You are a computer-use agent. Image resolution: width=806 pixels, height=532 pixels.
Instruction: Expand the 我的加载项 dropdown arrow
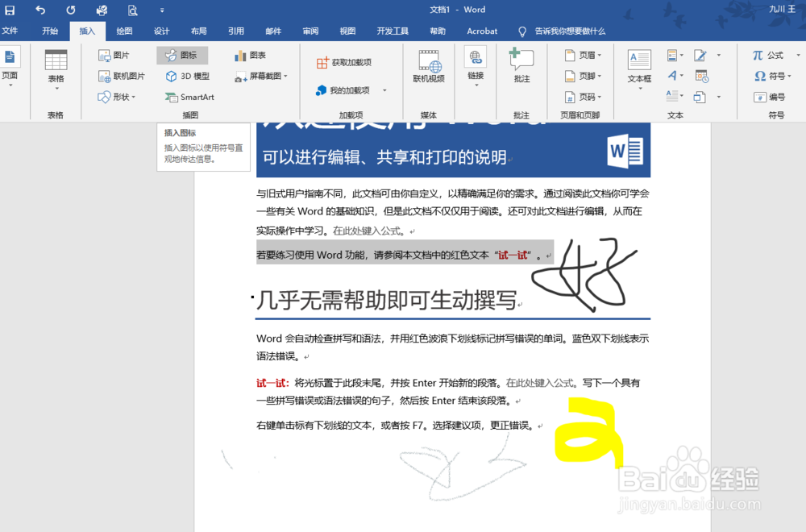pyautogui.click(x=384, y=90)
